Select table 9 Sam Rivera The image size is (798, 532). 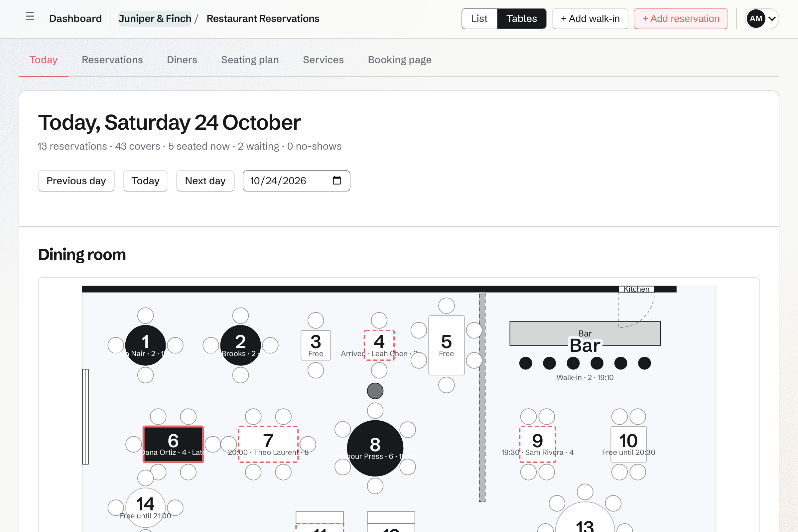point(537,444)
